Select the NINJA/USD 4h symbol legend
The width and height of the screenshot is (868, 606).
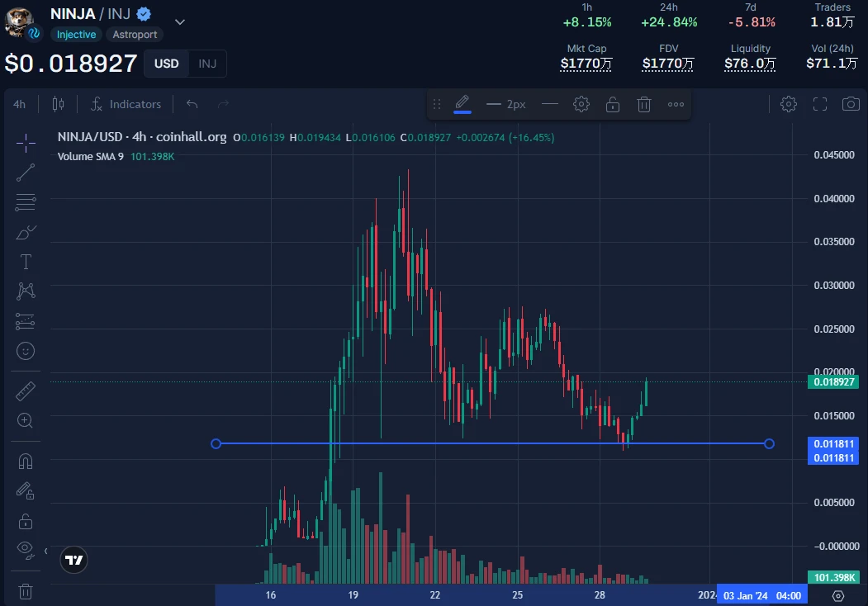142,137
